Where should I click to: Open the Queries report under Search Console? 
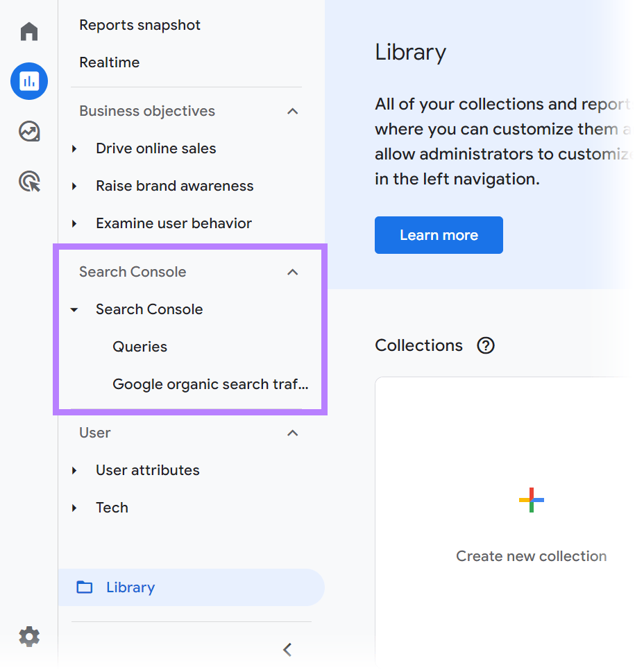[x=139, y=347]
